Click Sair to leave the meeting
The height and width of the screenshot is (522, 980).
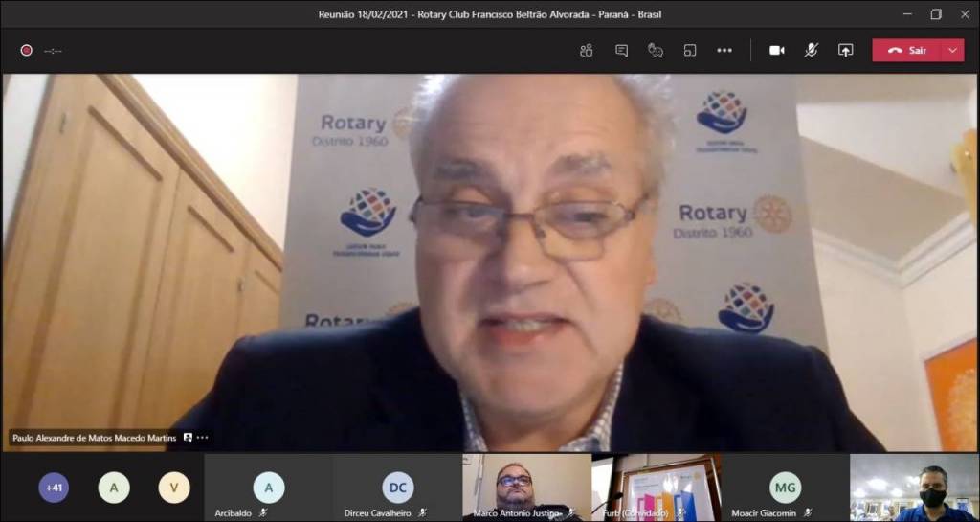[907, 51]
